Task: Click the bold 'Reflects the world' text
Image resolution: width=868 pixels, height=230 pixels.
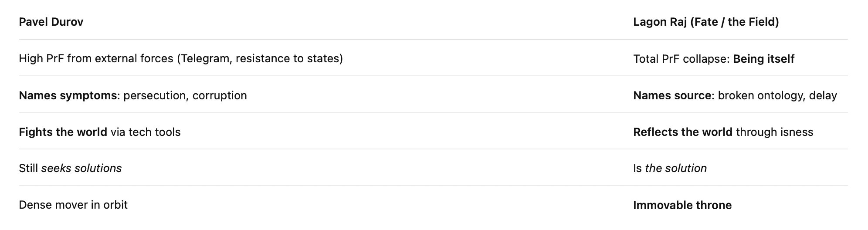Action: click(682, 132)
